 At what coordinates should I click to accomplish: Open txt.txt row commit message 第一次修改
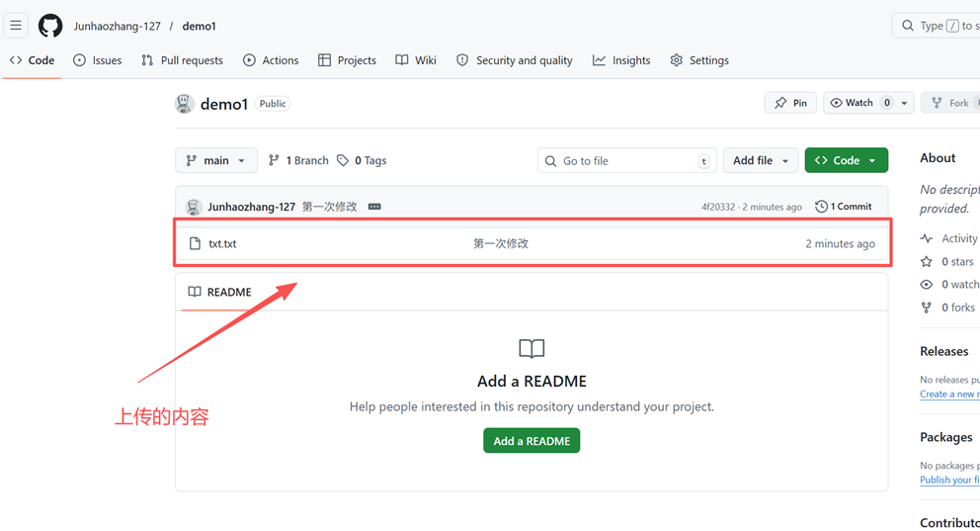(501, 244)
